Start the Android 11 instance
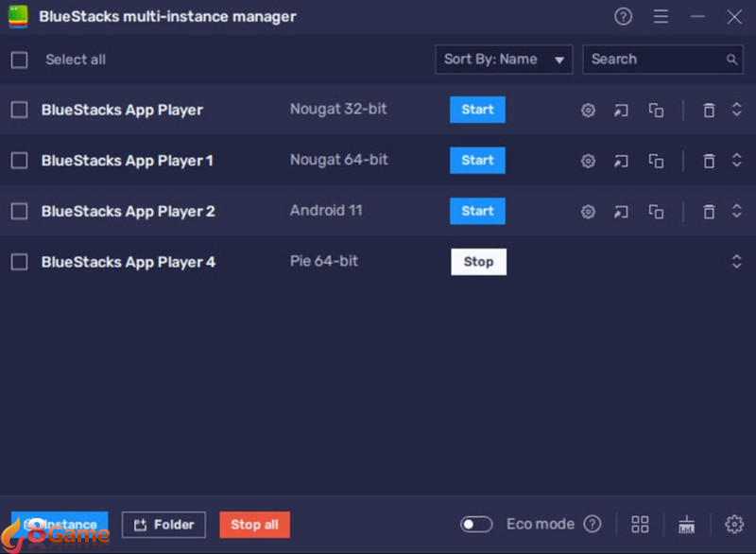756x554 pixels. [x=477, y=211]
